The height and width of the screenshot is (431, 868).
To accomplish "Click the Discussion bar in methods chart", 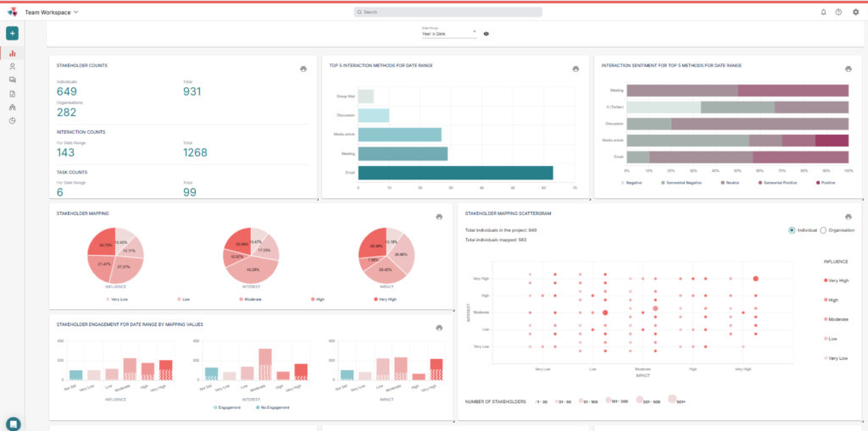I will (x=374, y=115).
